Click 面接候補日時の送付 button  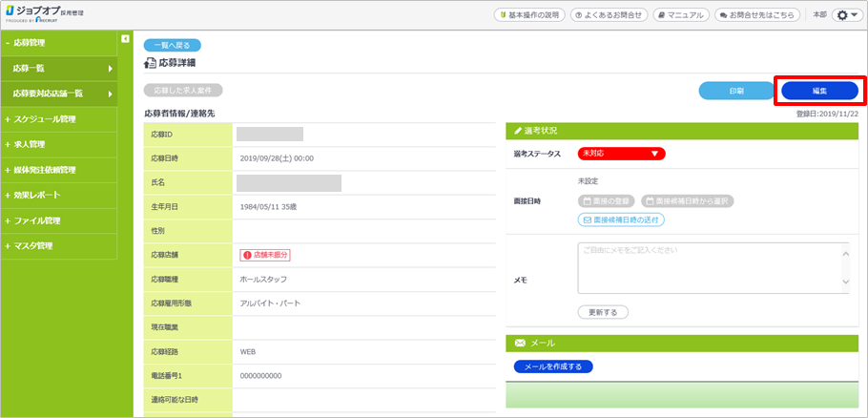(x=621, y=219)
